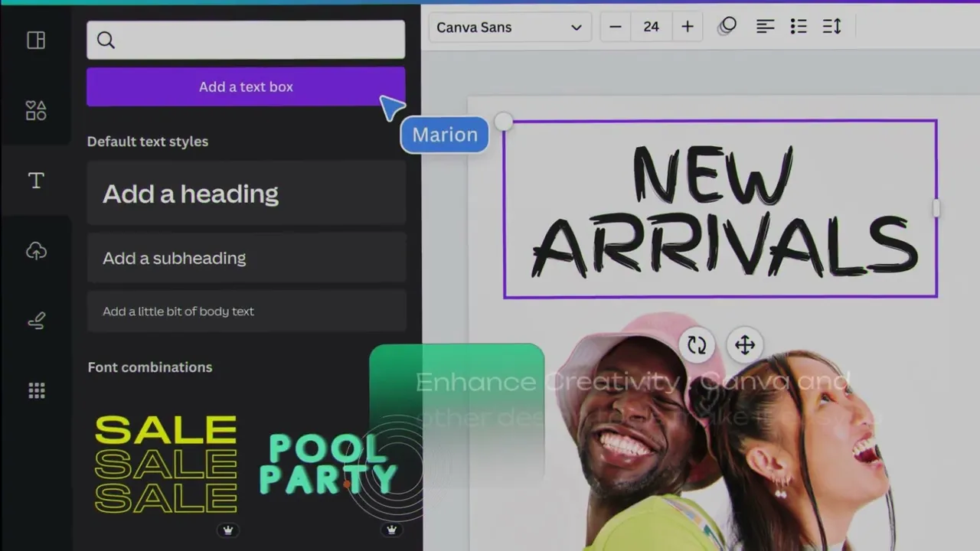Insert Add a heading text style
This screenshot has width=980, height=551.
tap(246, 194)
